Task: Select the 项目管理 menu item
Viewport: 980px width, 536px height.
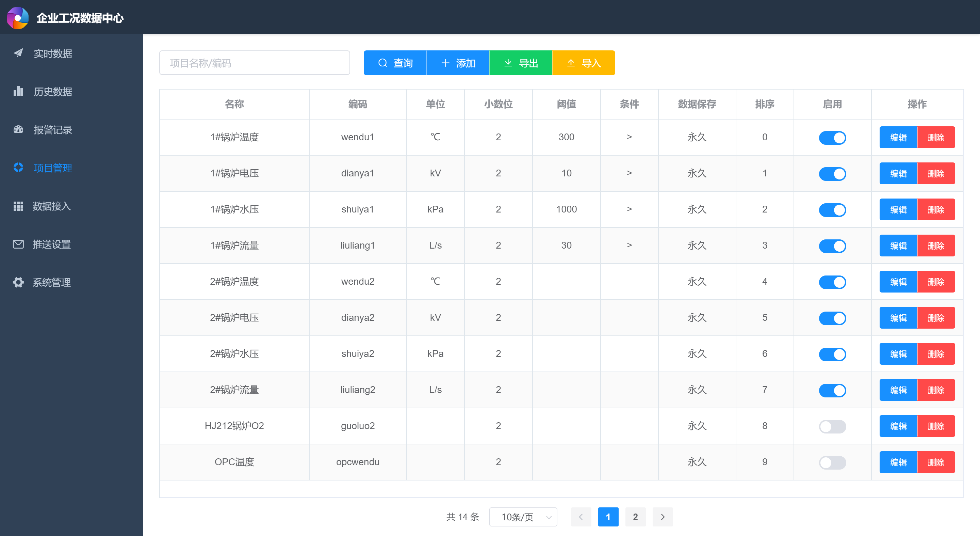Action: click(x=71, y=168)
